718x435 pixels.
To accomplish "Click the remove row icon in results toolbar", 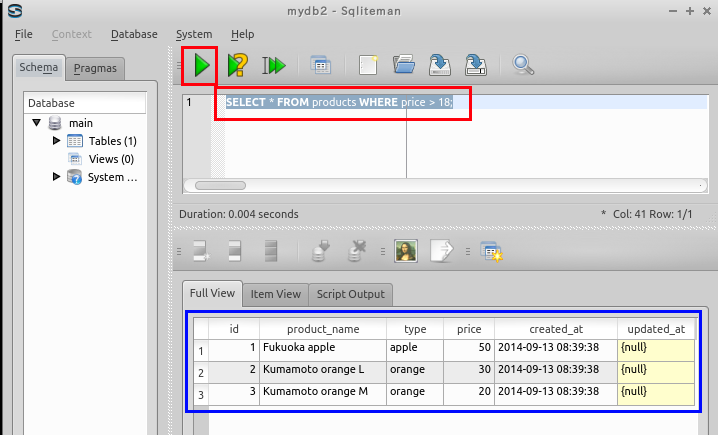I will [271, 251].
